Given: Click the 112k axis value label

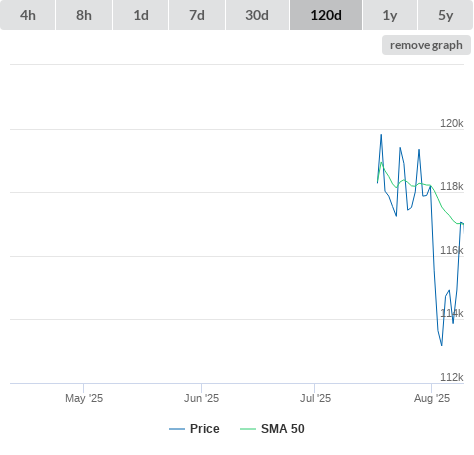Looking at the screenshot, I should click(452, 377).
